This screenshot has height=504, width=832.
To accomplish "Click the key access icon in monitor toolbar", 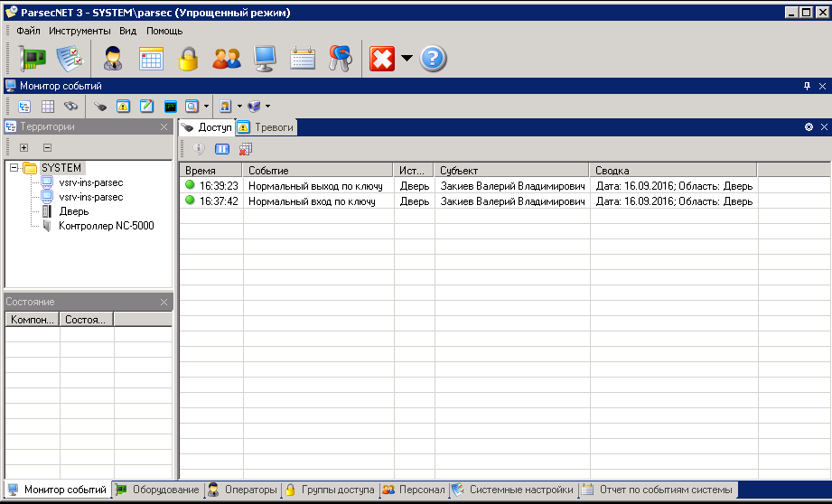I will coord(99,107).
